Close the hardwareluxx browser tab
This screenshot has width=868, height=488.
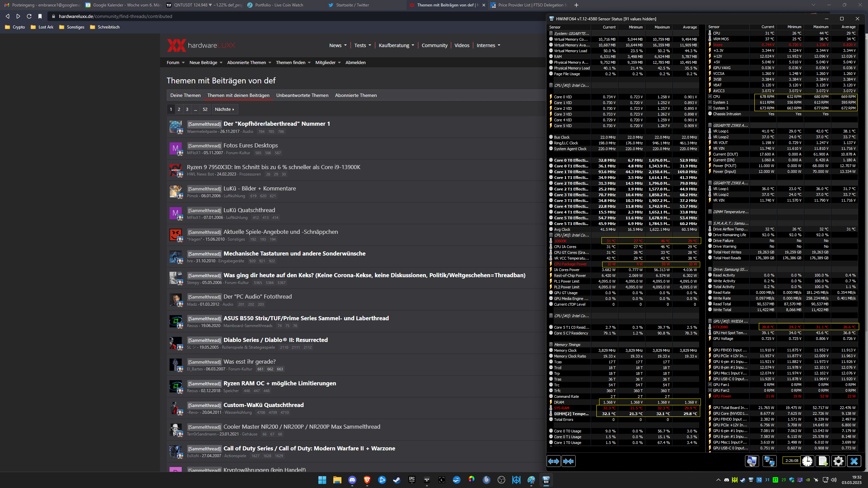[484, 5]
